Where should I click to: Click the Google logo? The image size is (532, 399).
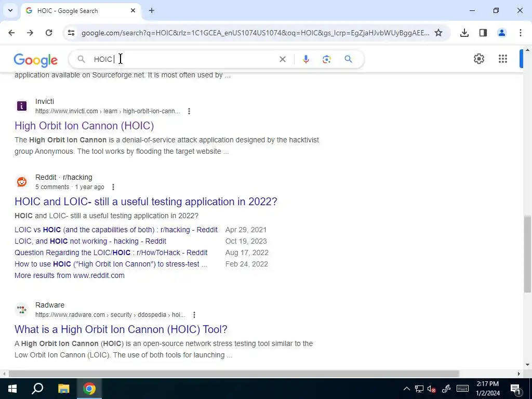coord(36,60)
